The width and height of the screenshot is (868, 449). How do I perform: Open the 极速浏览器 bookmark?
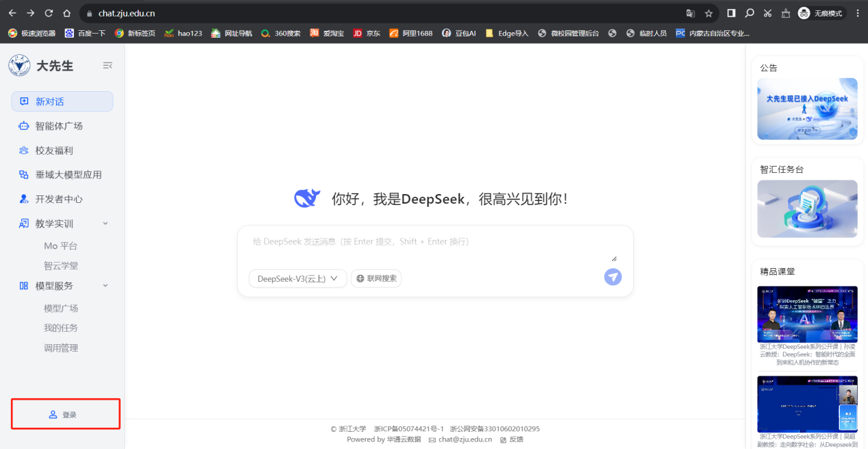coord(32,33)
